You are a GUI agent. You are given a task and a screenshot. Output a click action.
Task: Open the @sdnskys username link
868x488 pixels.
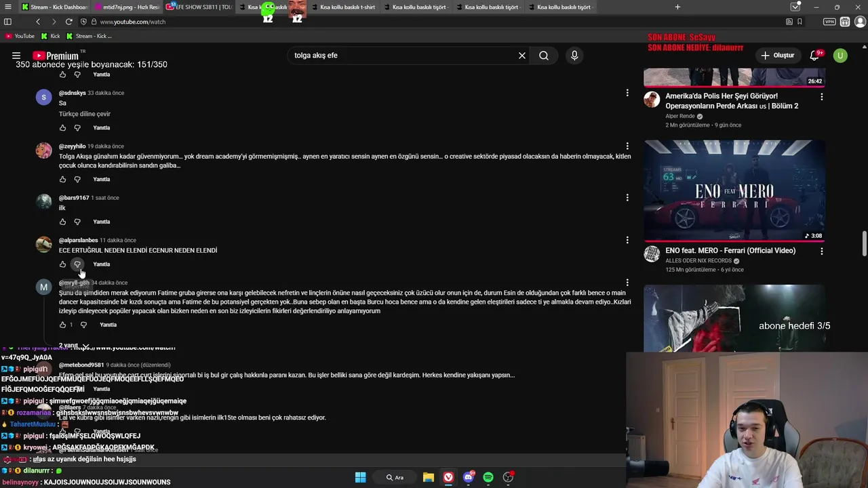72,93
